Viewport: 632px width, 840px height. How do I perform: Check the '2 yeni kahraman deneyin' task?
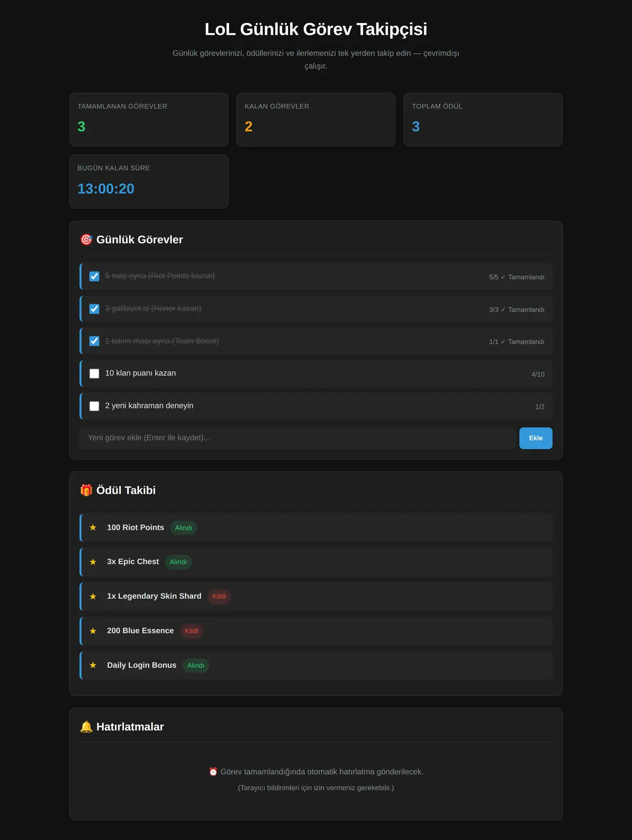point(94,406)
